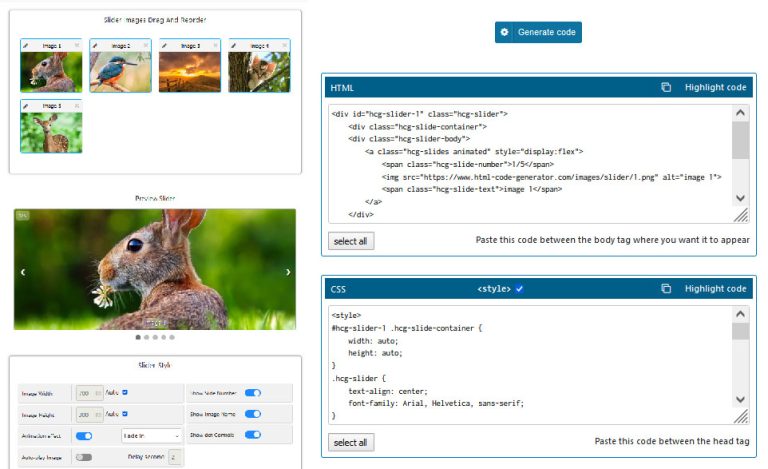This screenshot has width=768, height=469.
Task: Click the Generate code button
Action: [538, 32]
